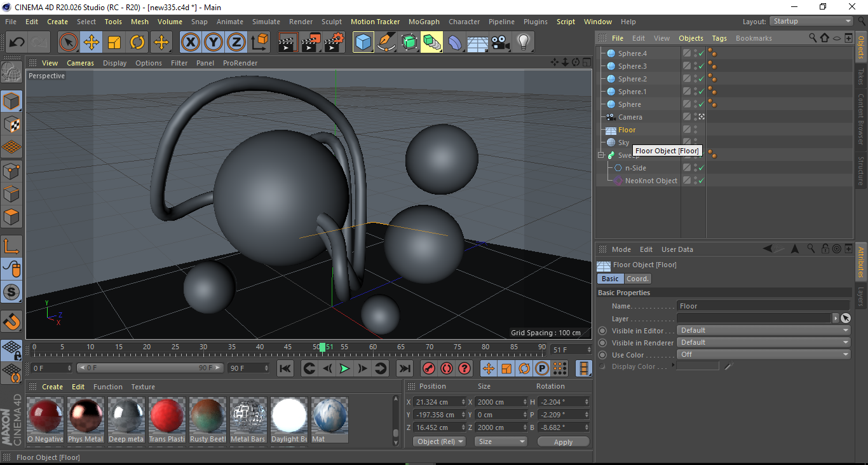Toggle the Z axis lock
The image size is (868, 465).
pos(236,43)
